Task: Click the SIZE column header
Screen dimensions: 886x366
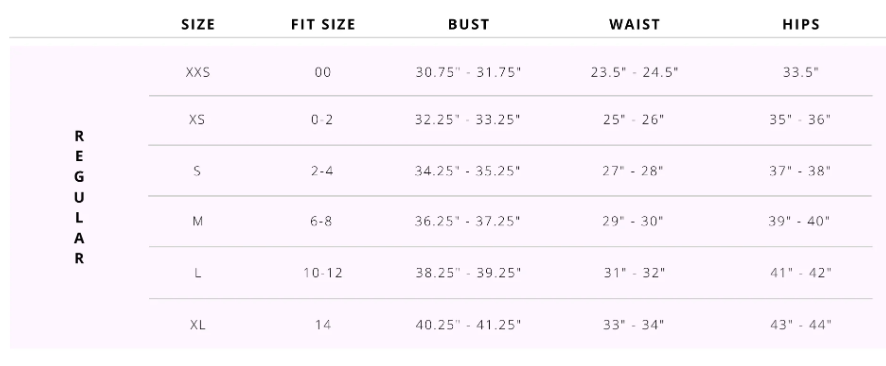Action: [x=198, y=24]
